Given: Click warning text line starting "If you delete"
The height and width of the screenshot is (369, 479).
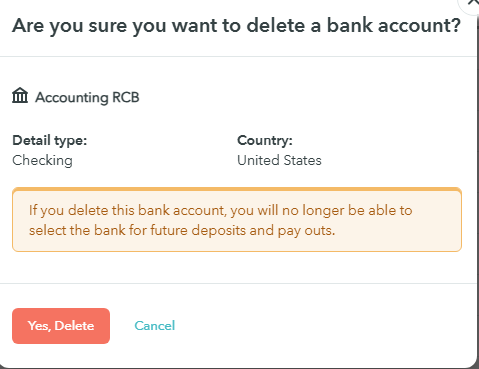Looking at the screenshot, I should pyautogui.click(x=221, y=211).
